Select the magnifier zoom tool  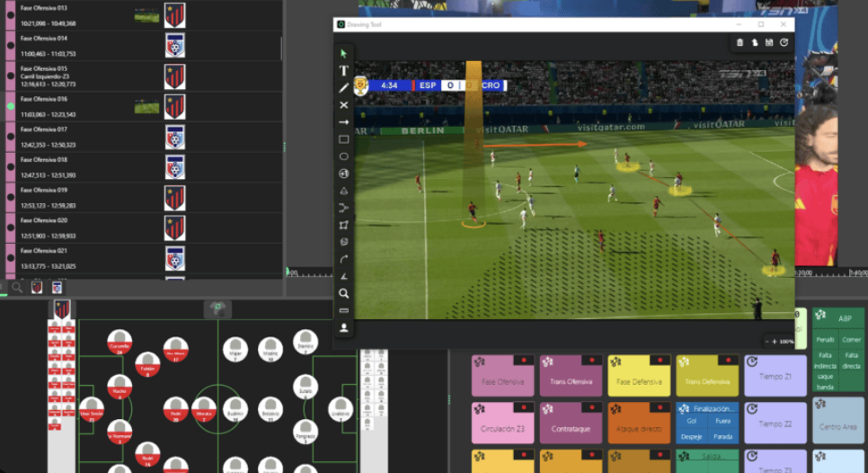(x=344, y=293)
